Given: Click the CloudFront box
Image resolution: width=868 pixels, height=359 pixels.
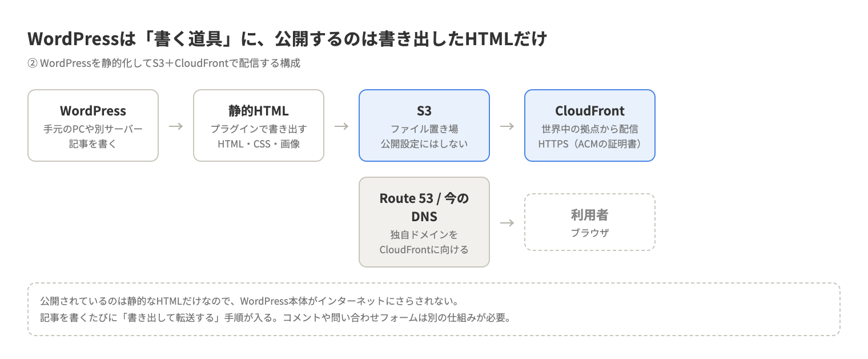Looking at the screenshot, I should (x=590, y=126).
